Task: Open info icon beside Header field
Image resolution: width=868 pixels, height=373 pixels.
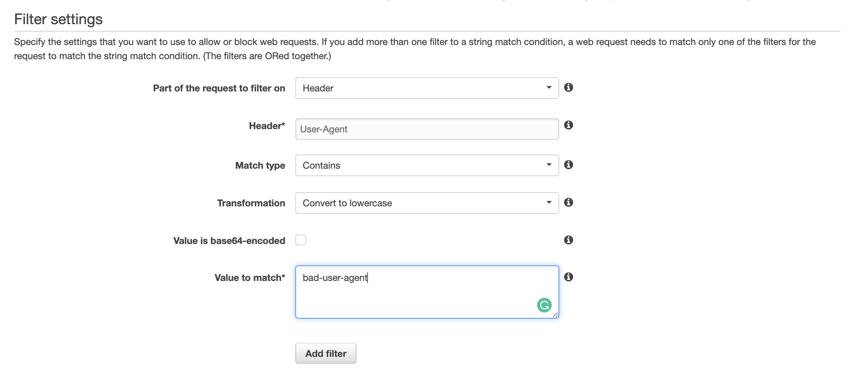Action: 568,125
